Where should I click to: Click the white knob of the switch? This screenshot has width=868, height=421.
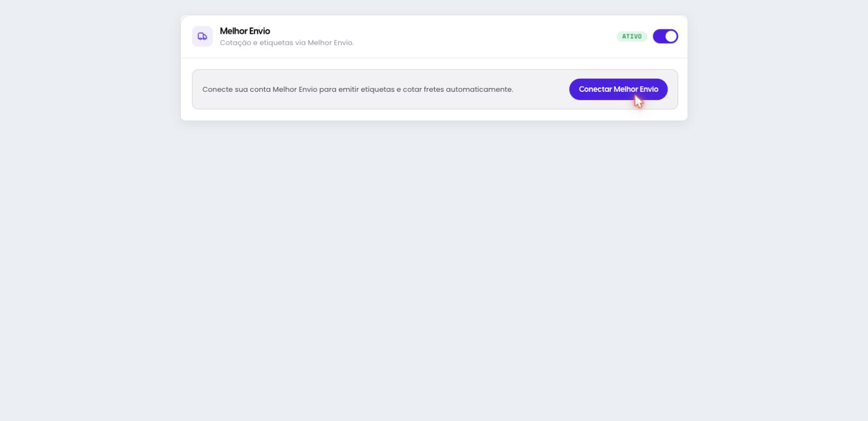click(671, 37)
